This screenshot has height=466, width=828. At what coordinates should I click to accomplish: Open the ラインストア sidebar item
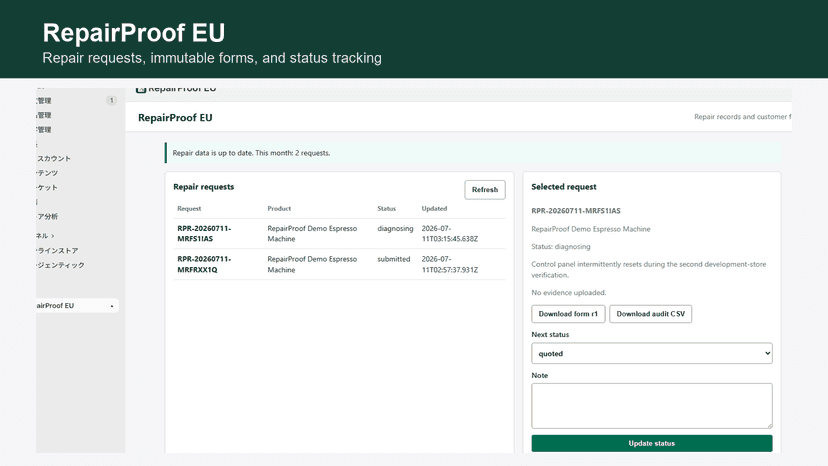coord(58,250)
